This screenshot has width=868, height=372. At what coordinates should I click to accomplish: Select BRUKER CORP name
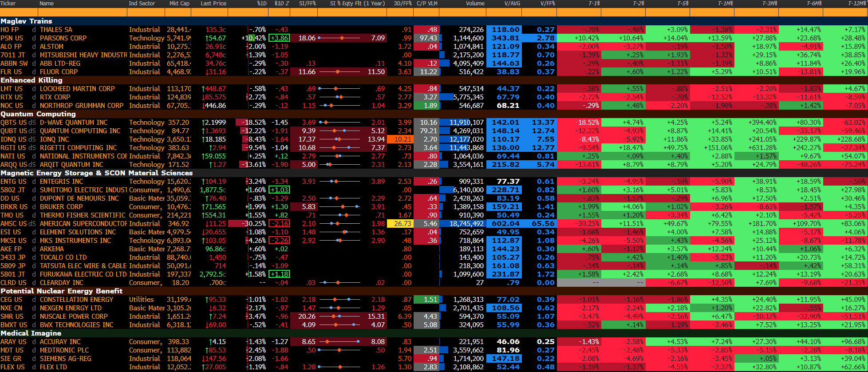pos(61,207)
